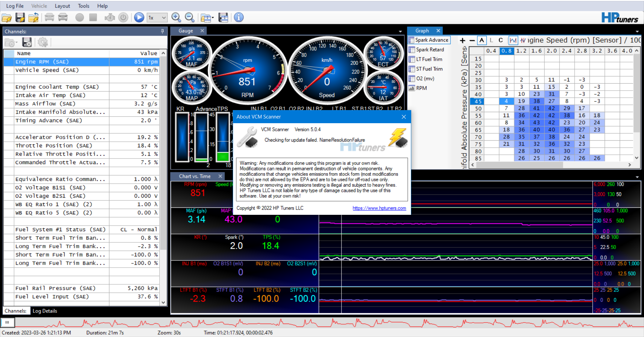Screen dimensions: 644x337
Task: Click the Zoom Out magnifier icon
Action: [x=190, y=17]
